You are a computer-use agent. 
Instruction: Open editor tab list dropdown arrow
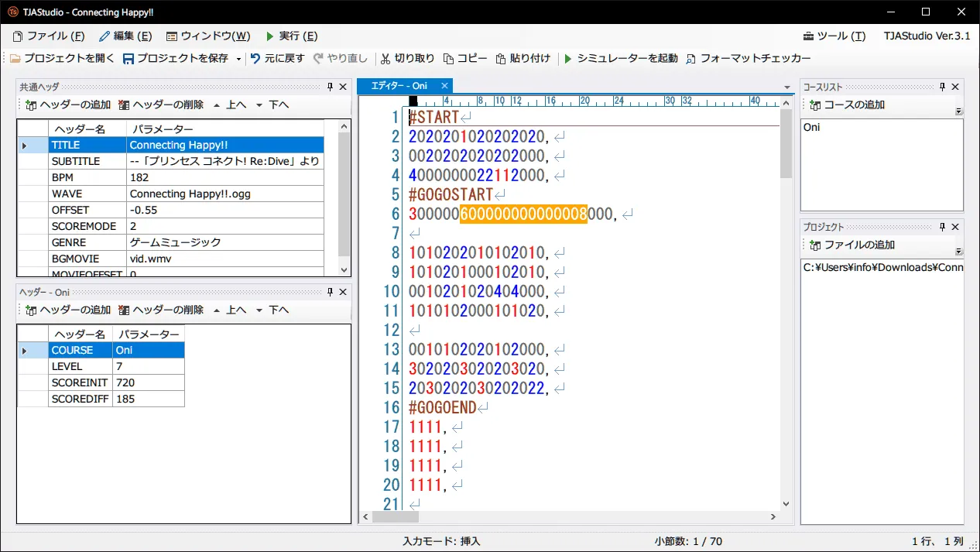pyautogui.click(x=787, y=87)
